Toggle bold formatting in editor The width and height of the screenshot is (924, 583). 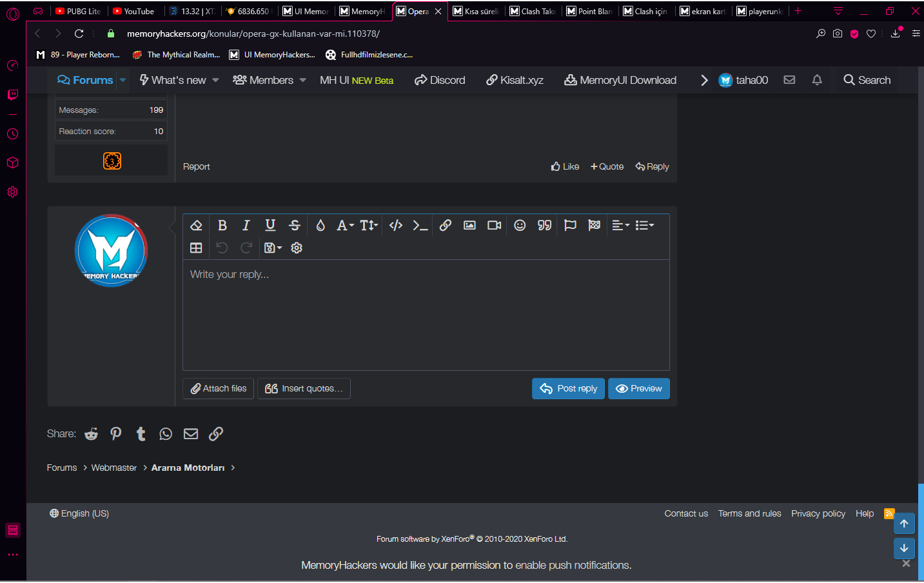pos(222,226)
